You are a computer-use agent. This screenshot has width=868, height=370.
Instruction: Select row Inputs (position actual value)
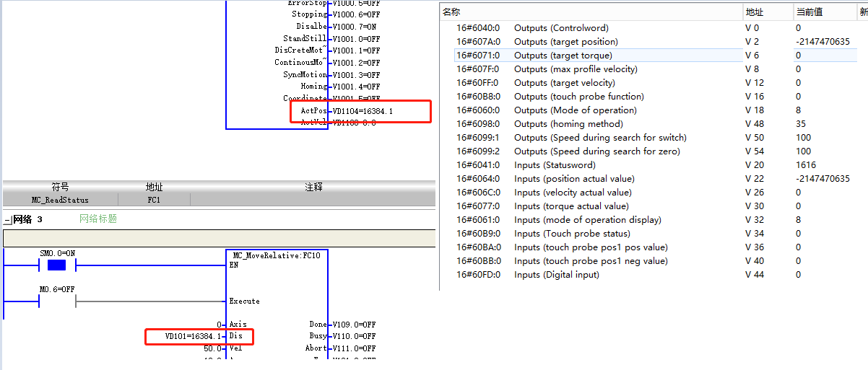(x=654, y=179)
